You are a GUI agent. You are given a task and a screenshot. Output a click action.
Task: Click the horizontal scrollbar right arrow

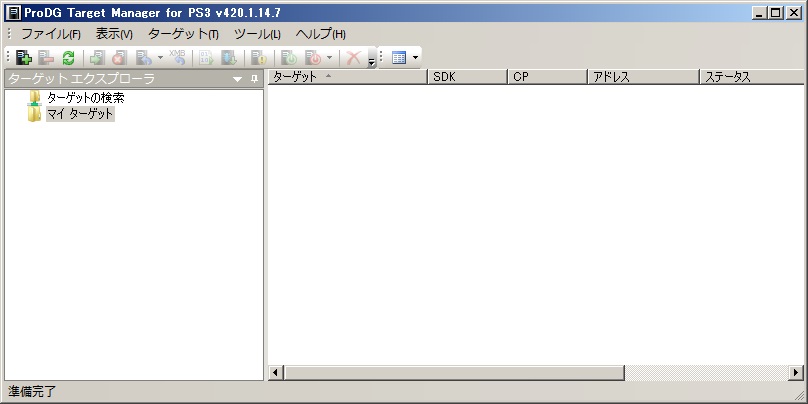[x=796, y=372]
